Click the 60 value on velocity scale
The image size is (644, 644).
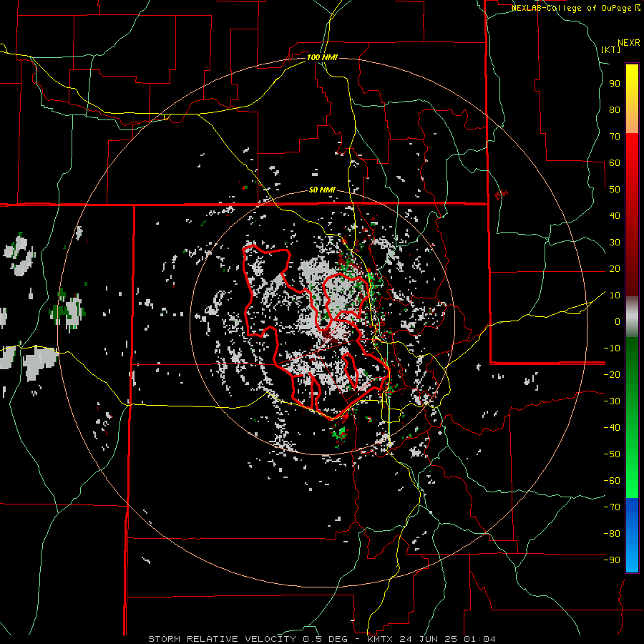pos(615,163)
